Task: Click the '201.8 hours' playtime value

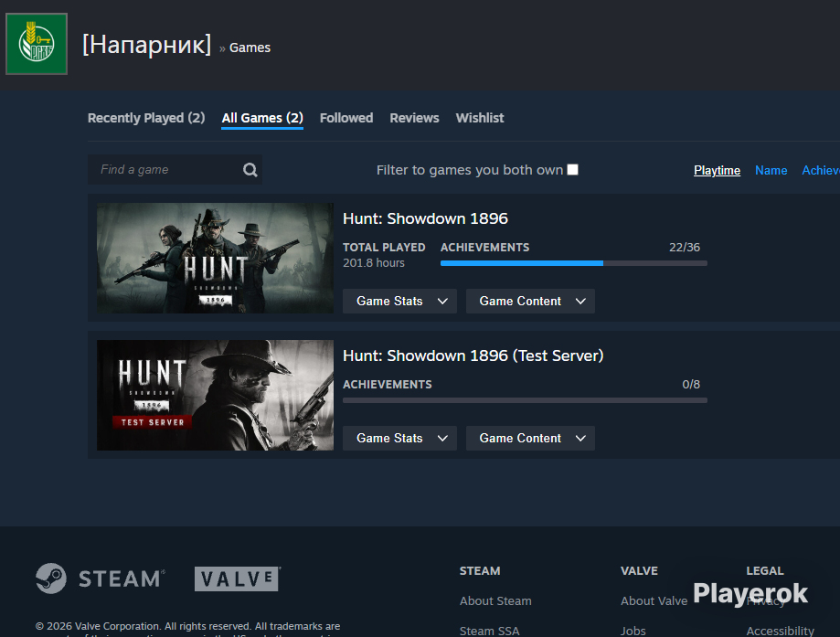Action: (374, 263)
